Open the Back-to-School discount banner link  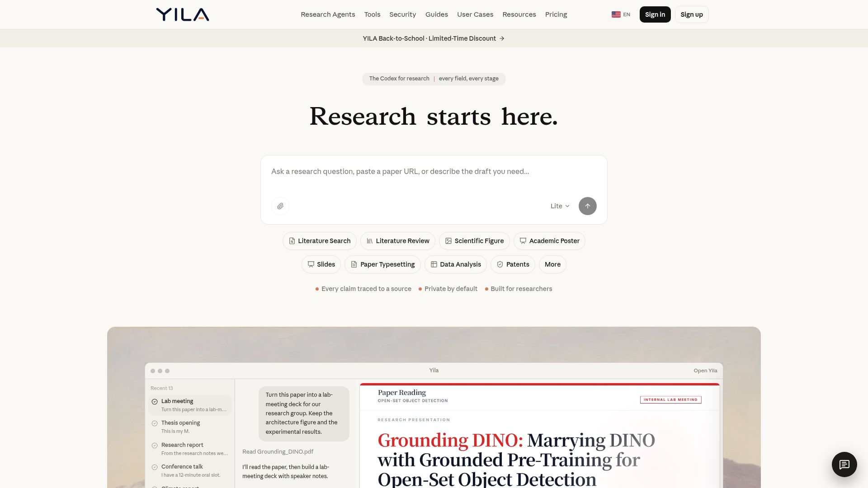click(434, 38)
